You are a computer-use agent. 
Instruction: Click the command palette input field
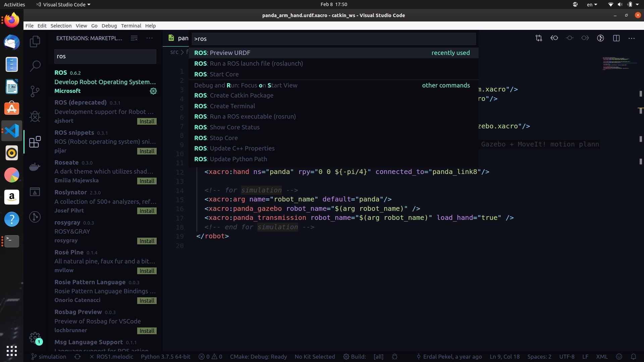334,39
